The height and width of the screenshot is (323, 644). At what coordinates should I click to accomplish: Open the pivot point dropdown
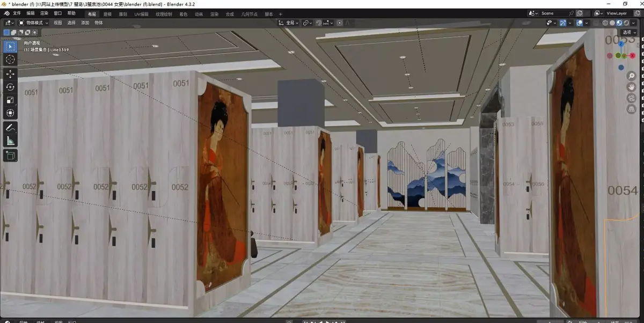point(308,23)
